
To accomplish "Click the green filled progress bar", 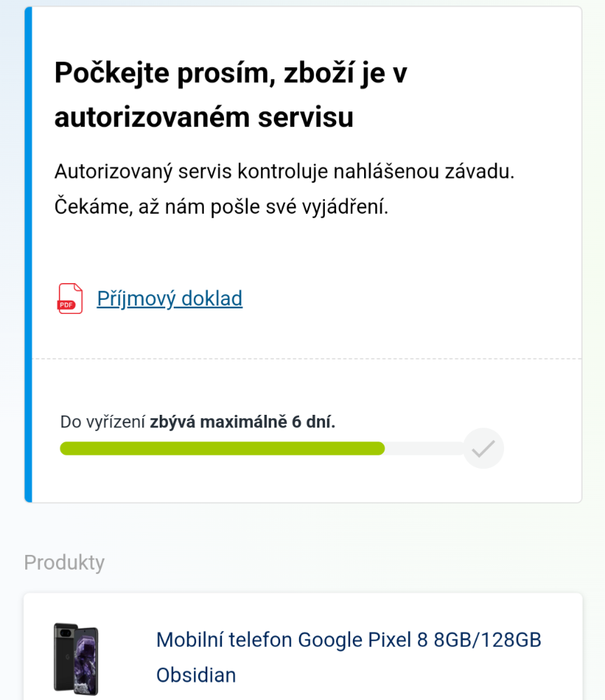I will (222, 448).
